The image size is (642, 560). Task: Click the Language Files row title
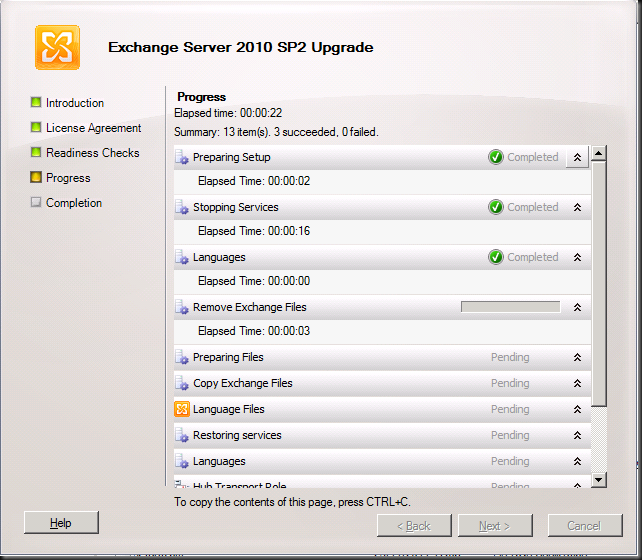[228, 409]
